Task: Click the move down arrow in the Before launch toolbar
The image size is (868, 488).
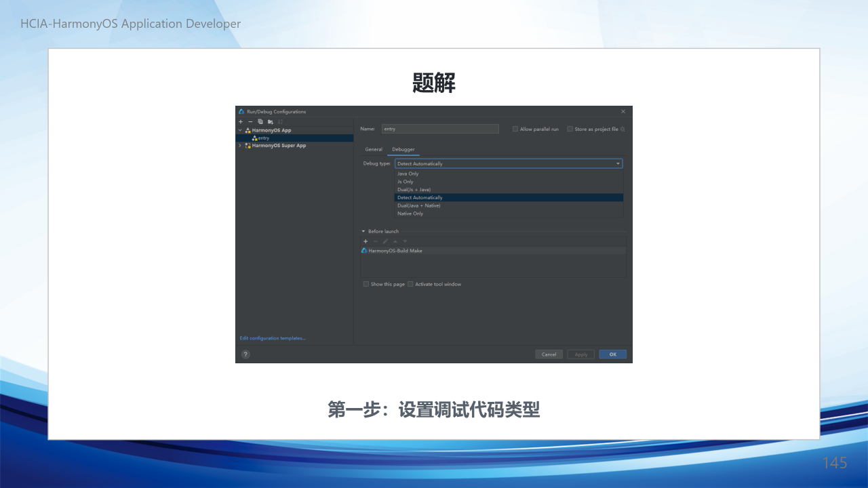Action: [405, 241]
